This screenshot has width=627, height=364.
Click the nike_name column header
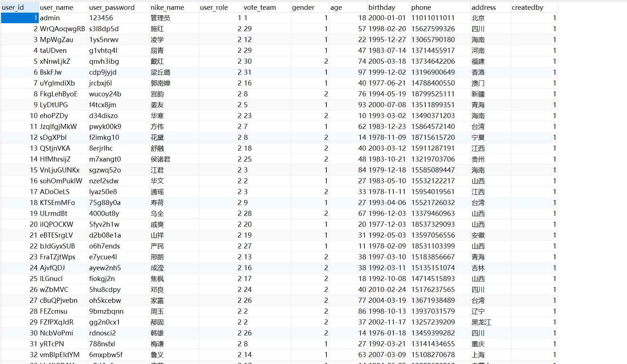pos(174,7)
